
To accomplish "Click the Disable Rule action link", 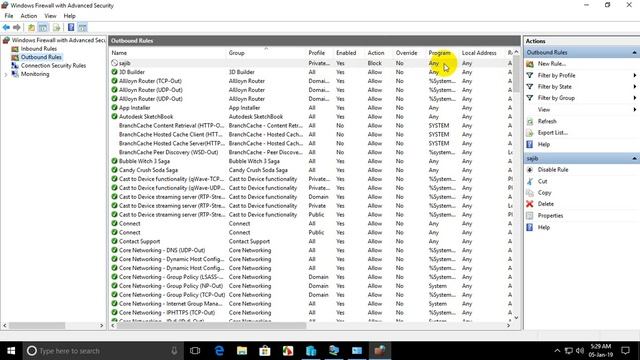I will [553, 169].
